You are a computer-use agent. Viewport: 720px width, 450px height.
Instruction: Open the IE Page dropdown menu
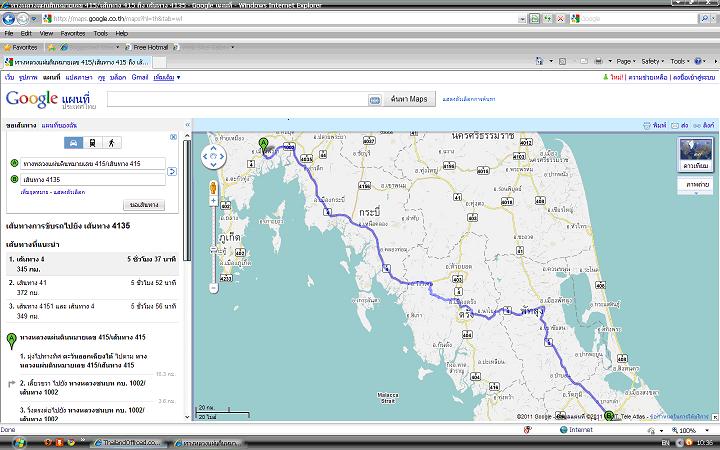click(x=626, y=61)
